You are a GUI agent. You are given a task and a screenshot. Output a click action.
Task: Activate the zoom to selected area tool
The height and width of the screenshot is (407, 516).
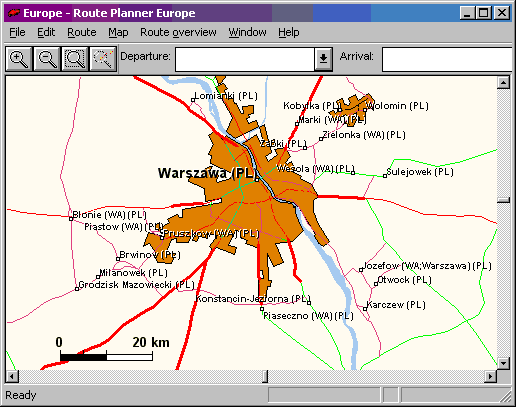point(75,59)
